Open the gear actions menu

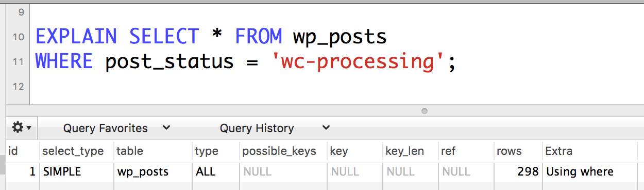[x=22, y=127]
